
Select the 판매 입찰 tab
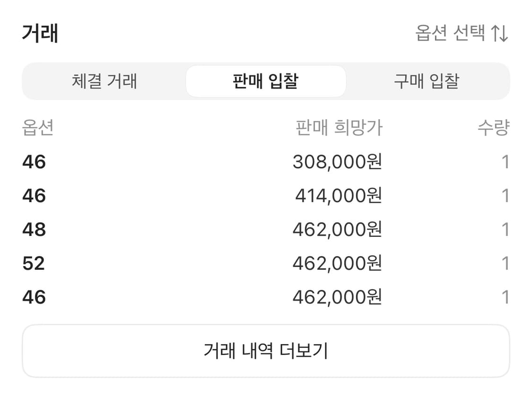coord(266,81)
